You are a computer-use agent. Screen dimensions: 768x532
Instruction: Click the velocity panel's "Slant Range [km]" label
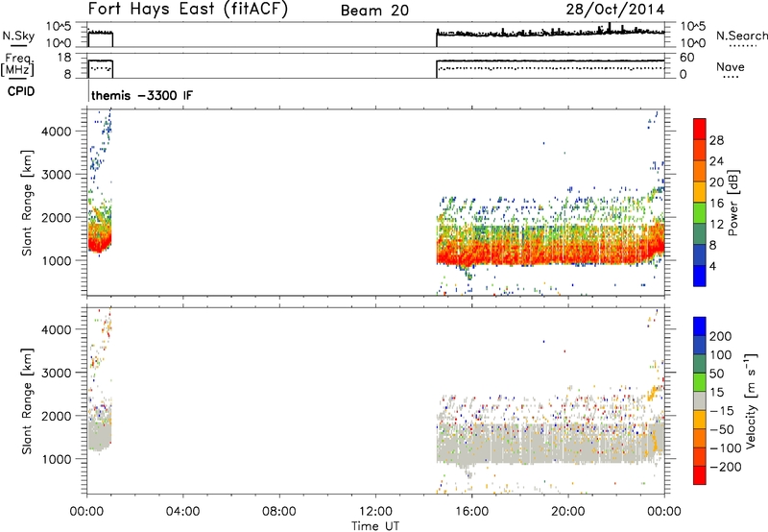tap(27, 401)
